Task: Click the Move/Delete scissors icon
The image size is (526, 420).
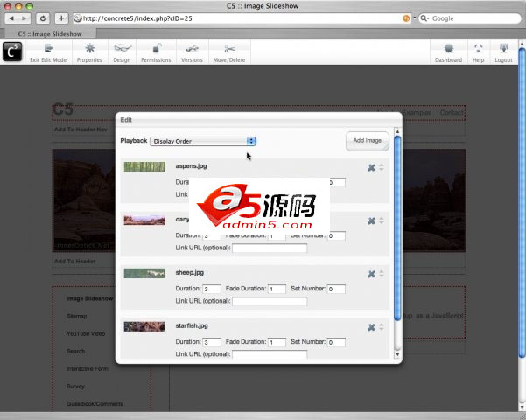Action: click(231, 51)
